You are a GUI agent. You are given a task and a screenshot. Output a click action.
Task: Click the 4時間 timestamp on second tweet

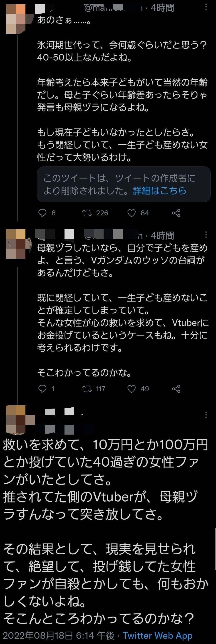click(x=162, y=235)
